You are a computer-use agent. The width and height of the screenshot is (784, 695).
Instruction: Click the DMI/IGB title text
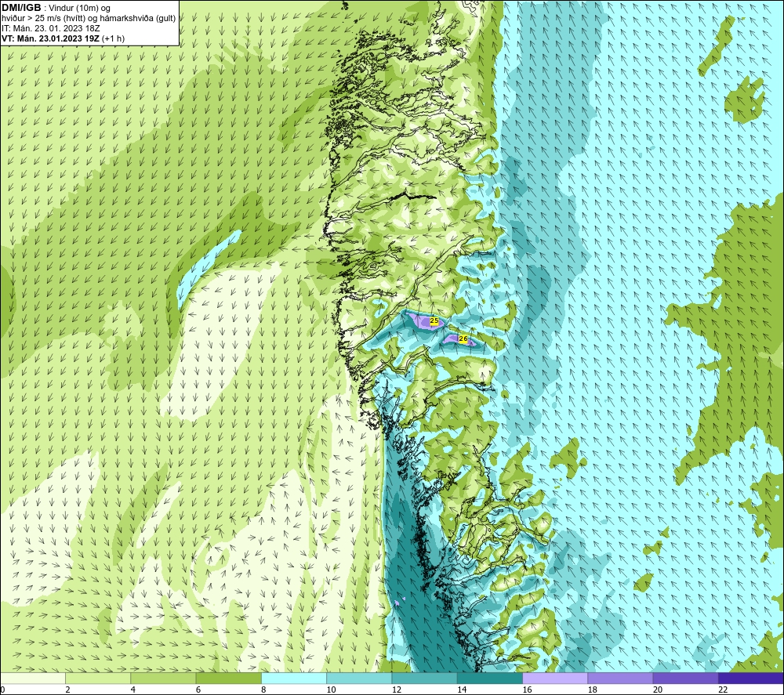(x=21, y=8)
